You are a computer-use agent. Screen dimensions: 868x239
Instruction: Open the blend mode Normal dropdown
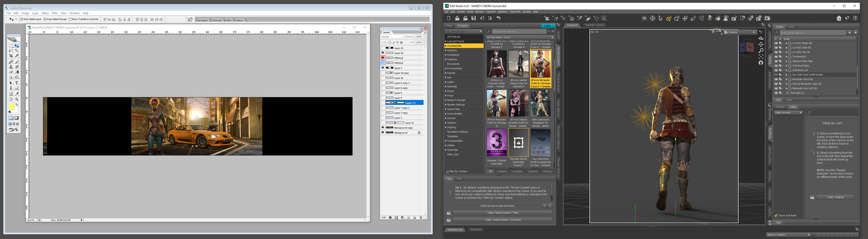(x=392, y=37)
